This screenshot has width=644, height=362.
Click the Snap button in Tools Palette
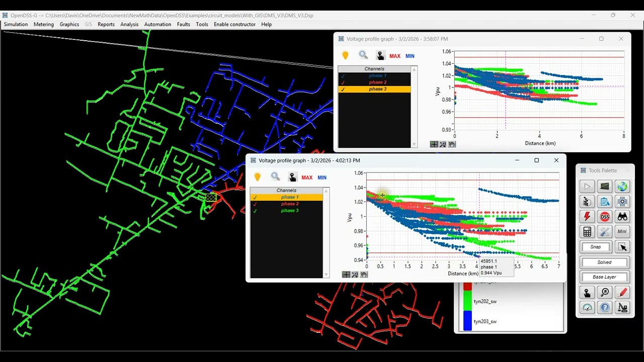pos(596,247)
